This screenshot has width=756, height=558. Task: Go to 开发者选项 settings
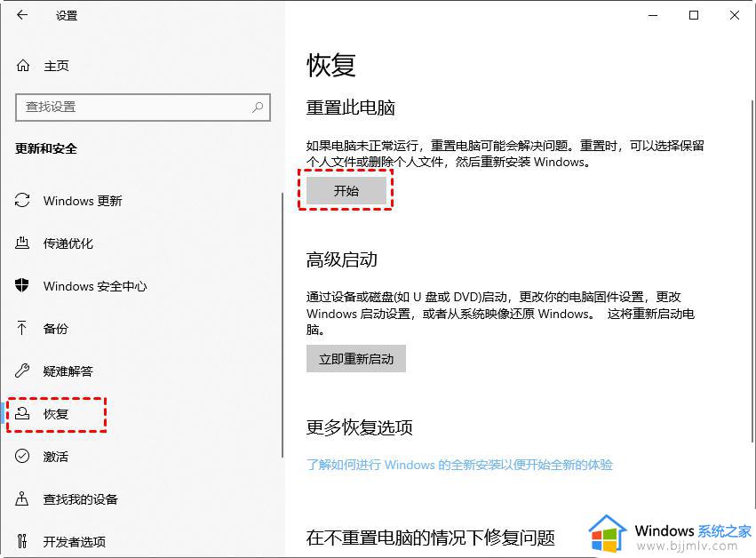[75, 542]
